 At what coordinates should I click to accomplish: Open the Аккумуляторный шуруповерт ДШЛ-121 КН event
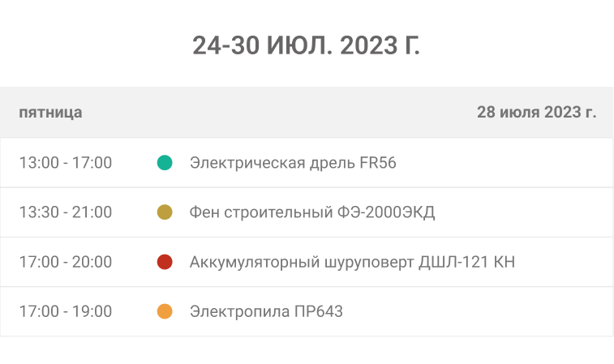(352, 262)
